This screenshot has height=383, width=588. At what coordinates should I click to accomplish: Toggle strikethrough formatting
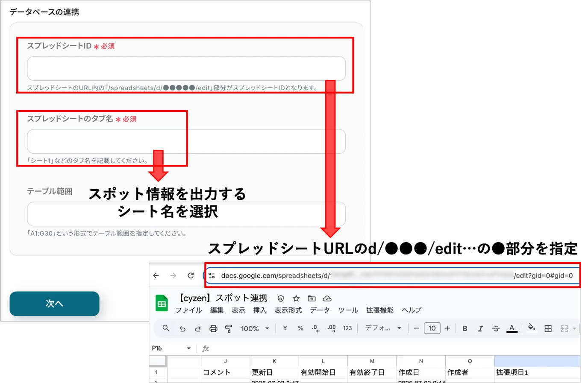pos(496,328)
